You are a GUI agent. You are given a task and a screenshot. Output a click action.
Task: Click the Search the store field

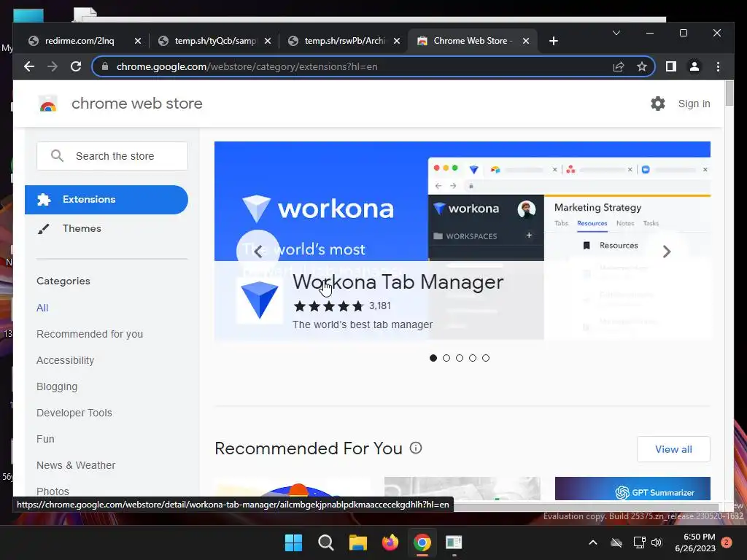[x=112, y=156]
